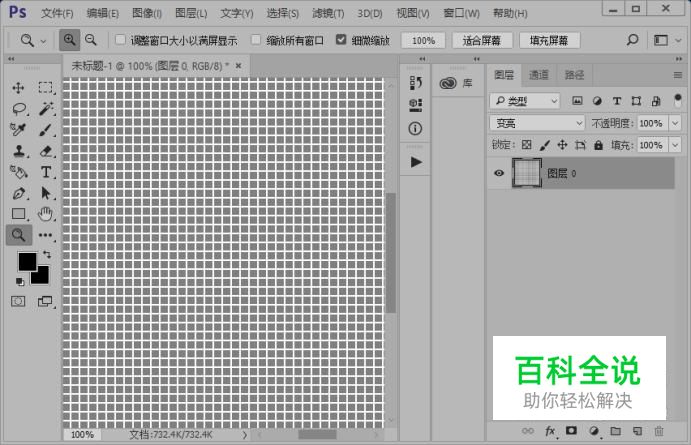The height and width of the screenshot is (445, 691).
Task: Open the Actions play panel icon
Action: pos(416,162)
